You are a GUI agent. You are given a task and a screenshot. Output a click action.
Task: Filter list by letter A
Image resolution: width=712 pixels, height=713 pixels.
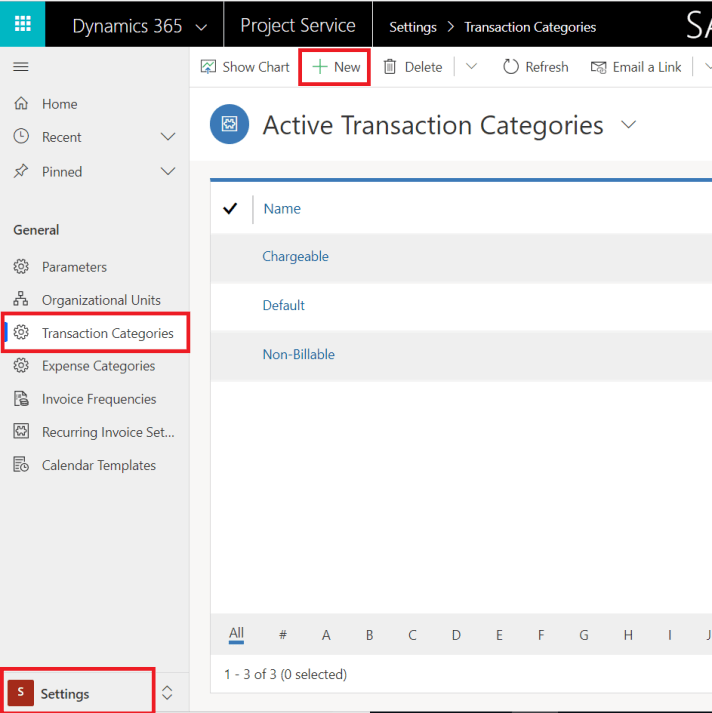pyautogui.click(x=326, y=635)
